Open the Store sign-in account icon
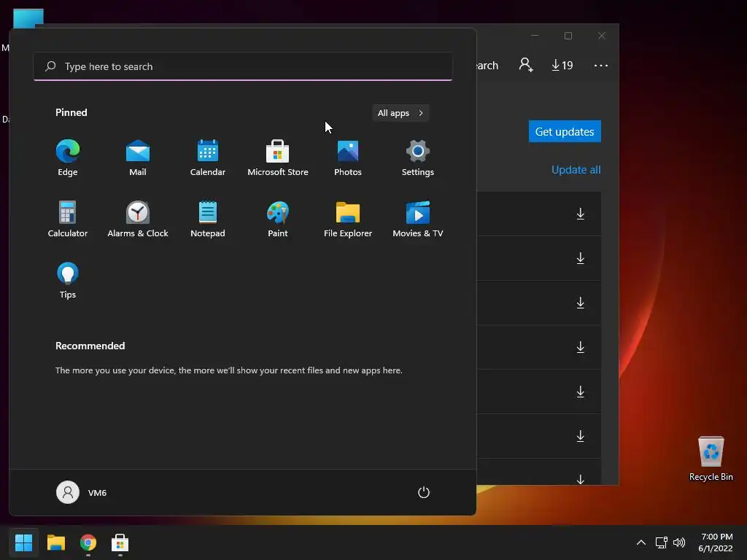Image resolution: width=747 pixels, height=560 pixels. point(526,65)
